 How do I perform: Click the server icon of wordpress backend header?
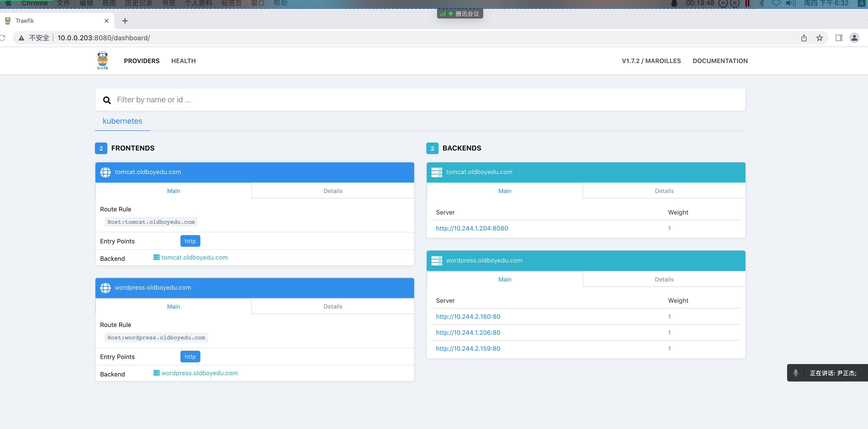(x=436, y=260)
